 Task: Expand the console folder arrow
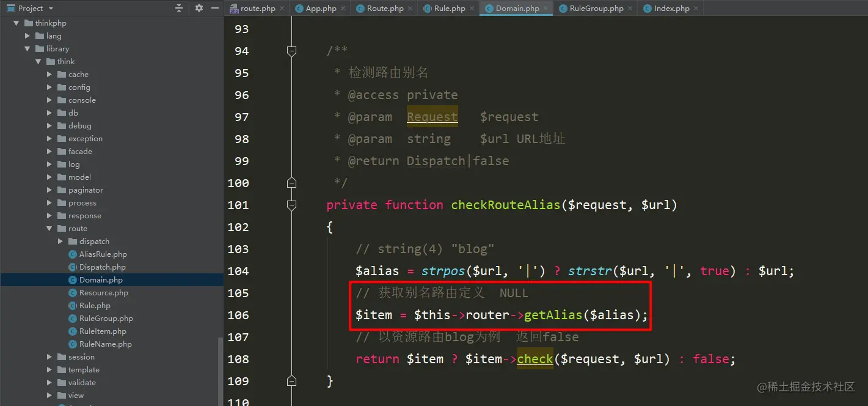49,100
